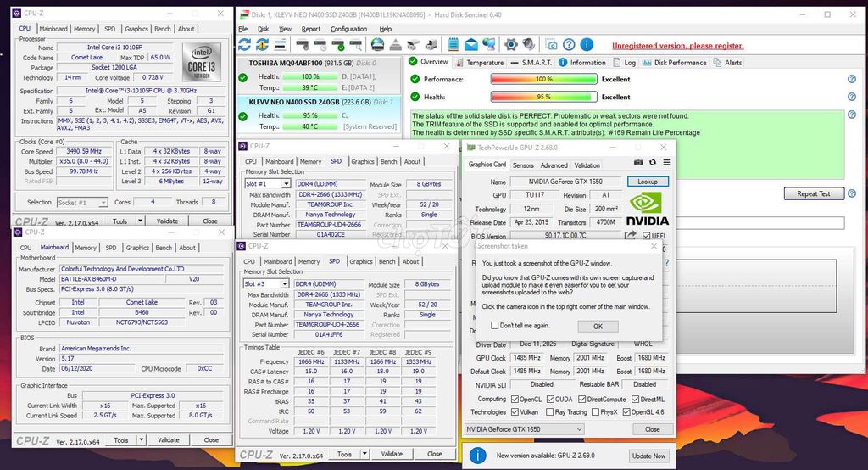Click help icon beside Repeat Test button
The width and height of the screenshot is (868, 470).
[x=852, y=193]
